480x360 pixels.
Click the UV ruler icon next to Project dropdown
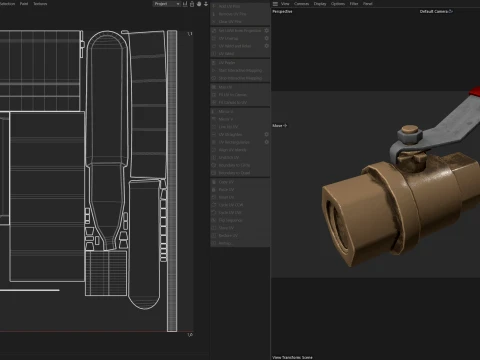185,4
